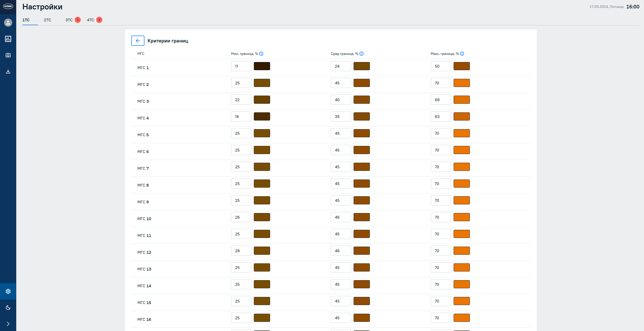Edit МГС 1 middle boundary field

[341, 66]
